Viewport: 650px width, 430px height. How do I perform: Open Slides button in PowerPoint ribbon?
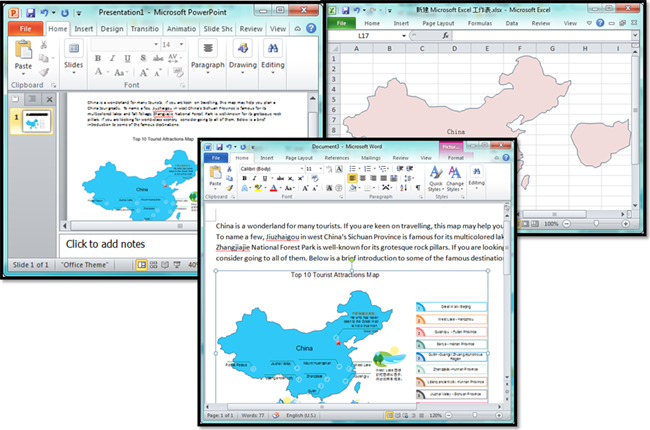click(73, 57)
